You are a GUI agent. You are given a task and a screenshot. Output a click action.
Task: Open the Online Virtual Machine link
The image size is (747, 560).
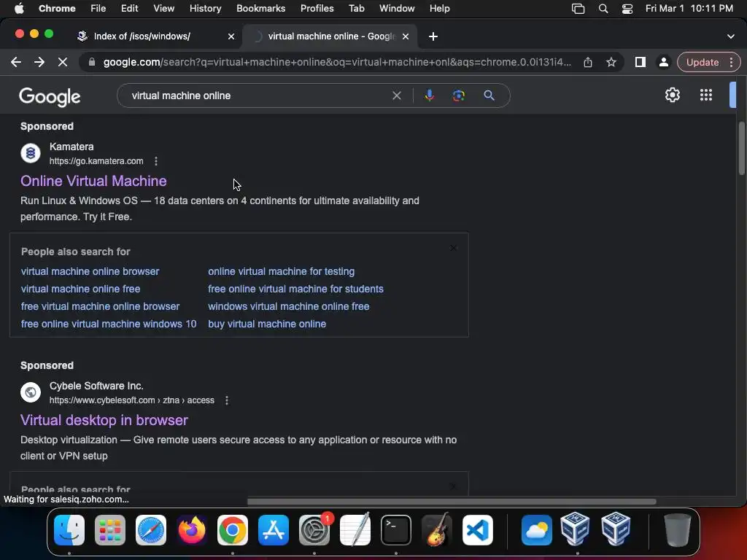(93, 181)
